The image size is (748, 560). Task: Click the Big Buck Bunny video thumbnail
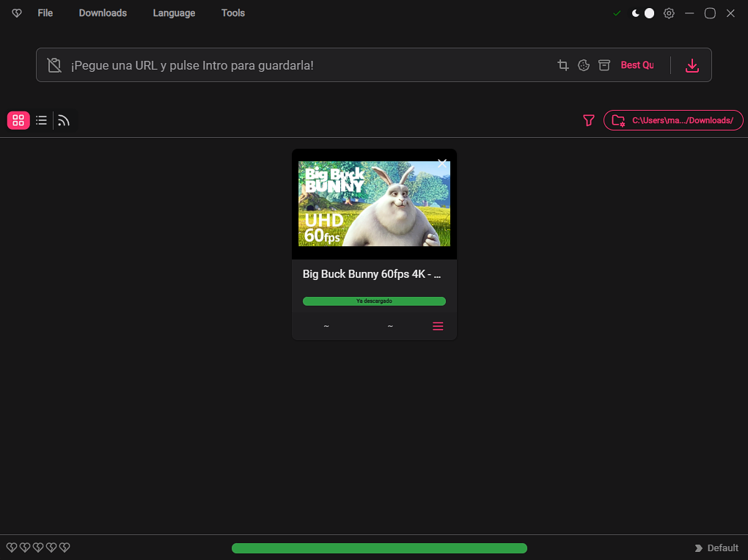tap(375, 204)
